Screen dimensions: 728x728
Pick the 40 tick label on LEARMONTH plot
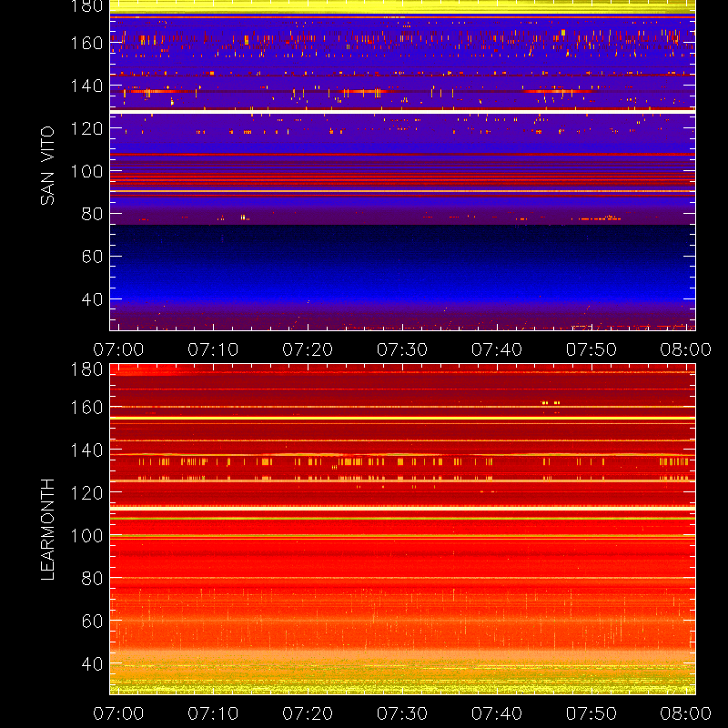coord(92,663)
